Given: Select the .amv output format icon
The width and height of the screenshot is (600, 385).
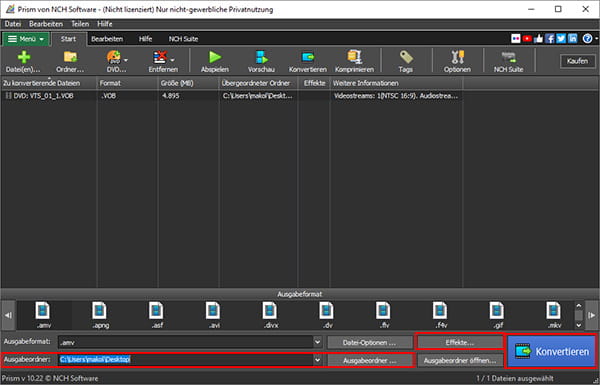Looking at the screenshot, I should pos(43,315).
